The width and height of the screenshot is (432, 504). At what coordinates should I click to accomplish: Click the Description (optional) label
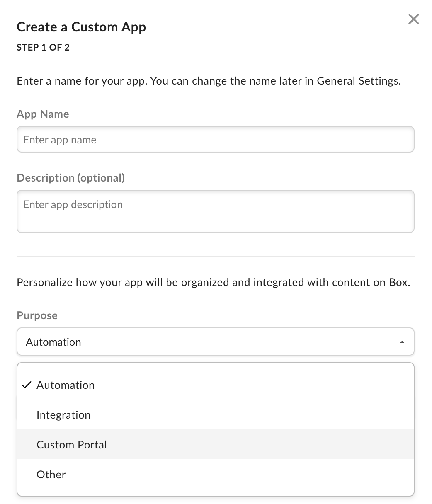70,178
